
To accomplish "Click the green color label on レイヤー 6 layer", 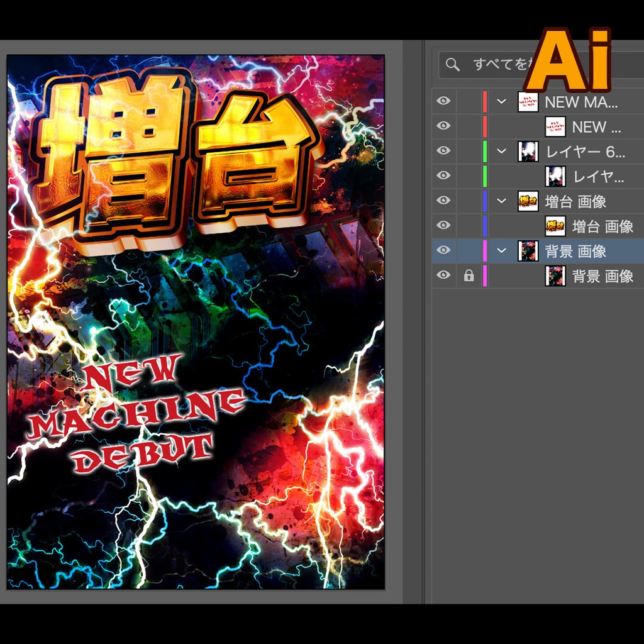I will coord(484,151).
